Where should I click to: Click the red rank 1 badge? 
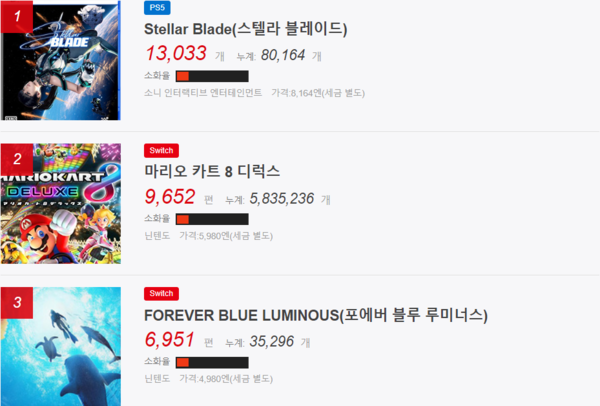point(17,16)
